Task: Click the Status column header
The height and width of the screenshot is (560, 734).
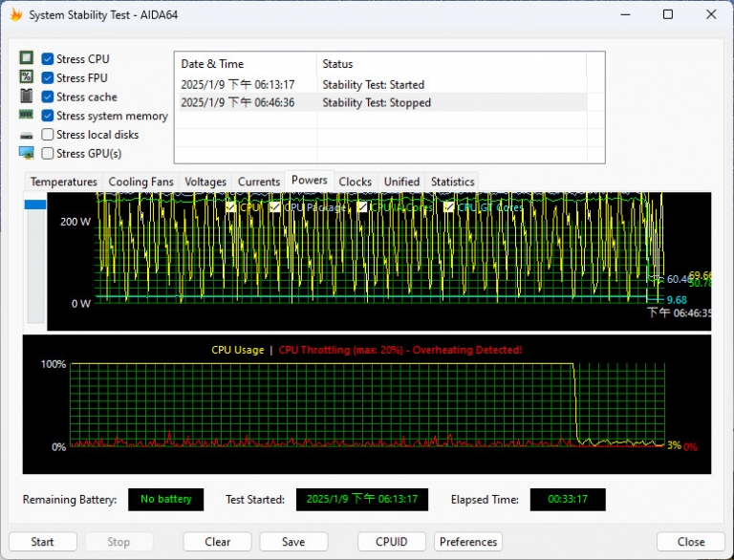Action: pos(451,64)
